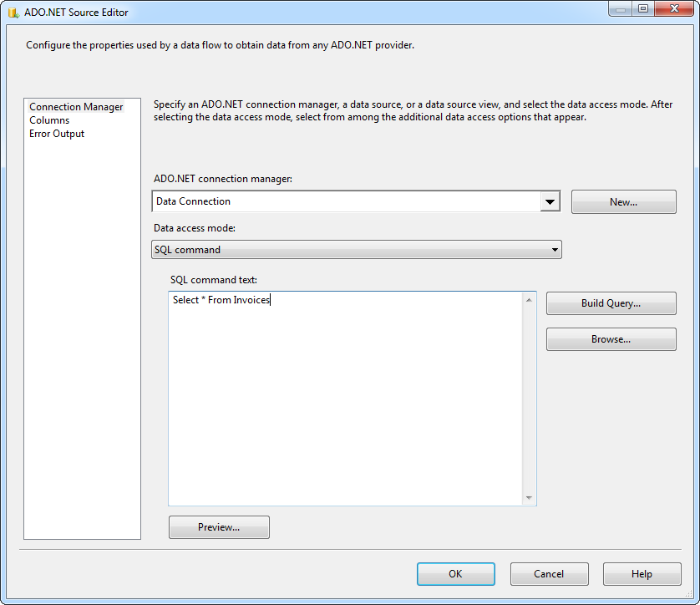
Task: Minimize the ADO.NET Source Editor window
Action: pos(621,9)
